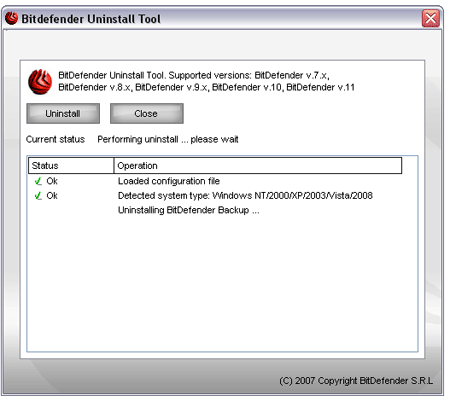The height and width of the screenshot is (401, 450).
Task: Click the 'Bitdefender Uninstall Tool' window title
Action: click(x=91, y=19)
